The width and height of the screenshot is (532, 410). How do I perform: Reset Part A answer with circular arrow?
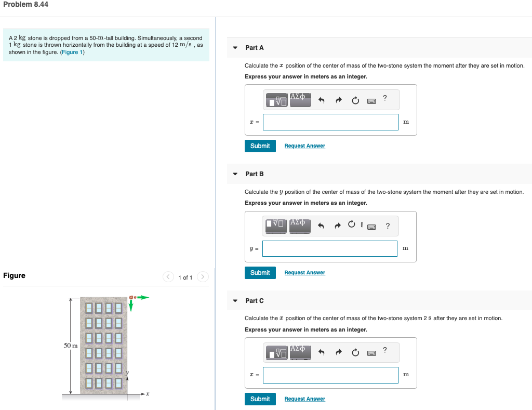(x=355, y=100)
